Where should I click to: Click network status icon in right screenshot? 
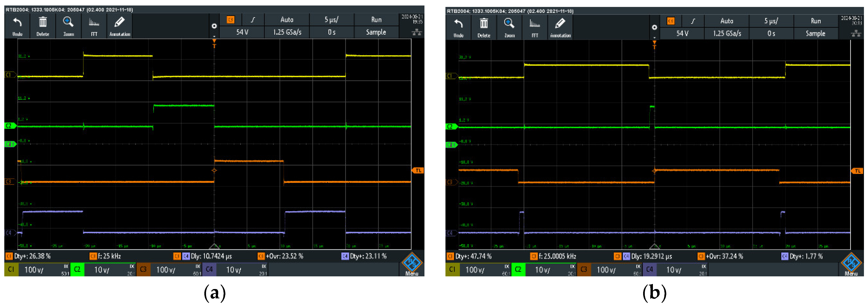tap(856, 34)
